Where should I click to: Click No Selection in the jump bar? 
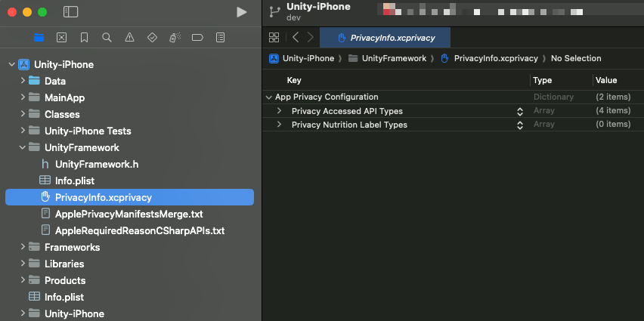(x=576, y=58)
